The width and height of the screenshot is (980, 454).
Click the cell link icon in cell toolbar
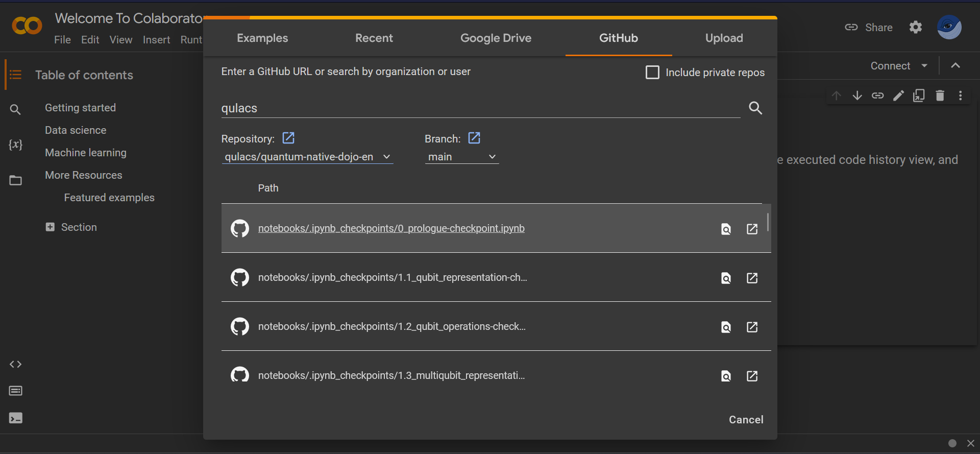coord(877,95)
